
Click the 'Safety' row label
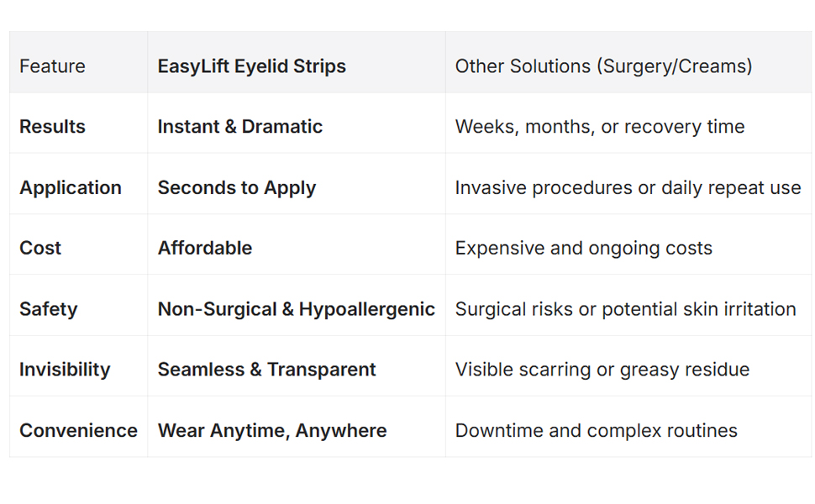pos(48,309)
